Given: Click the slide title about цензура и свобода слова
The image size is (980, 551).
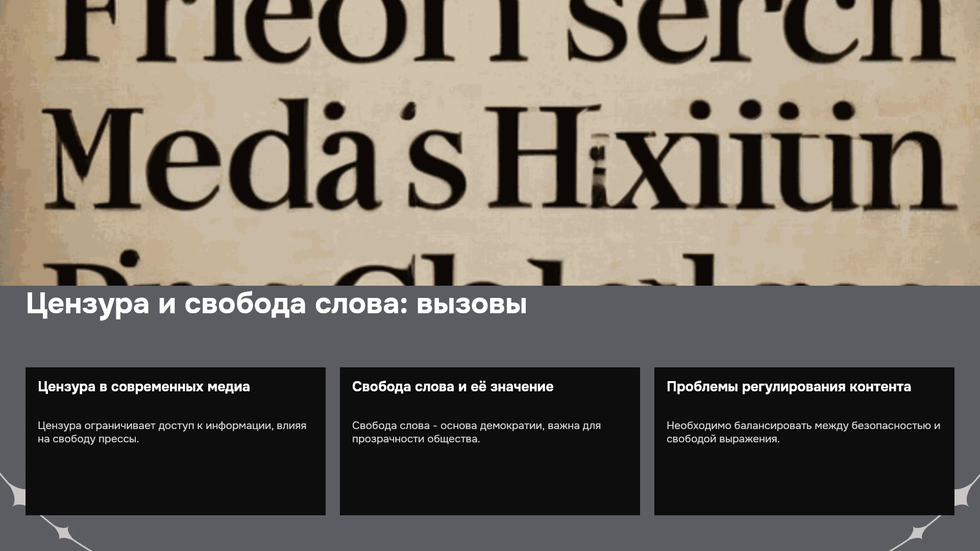Looking at the screenshot, I should click(x=276, y=304).
